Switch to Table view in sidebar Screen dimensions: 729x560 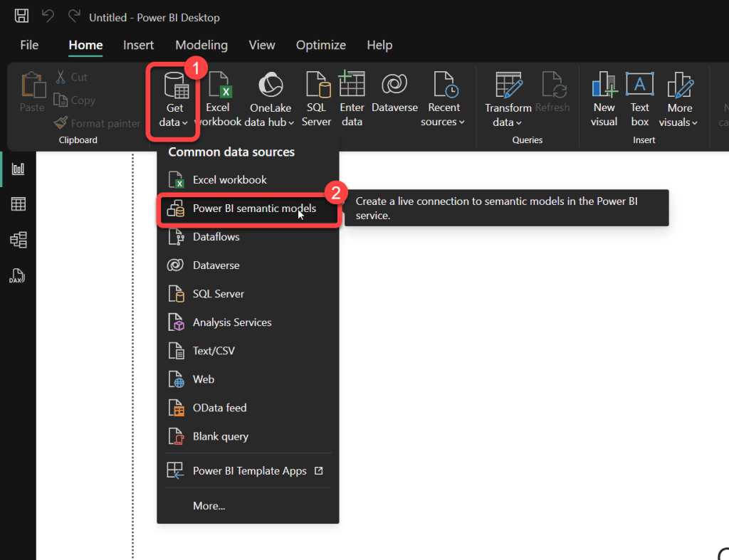tap(18, 204)
